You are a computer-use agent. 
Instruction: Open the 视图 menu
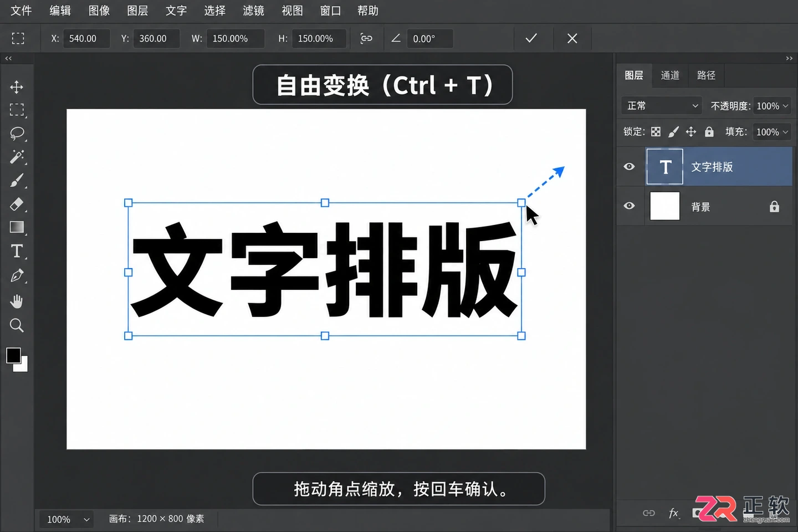click(292, 11)
